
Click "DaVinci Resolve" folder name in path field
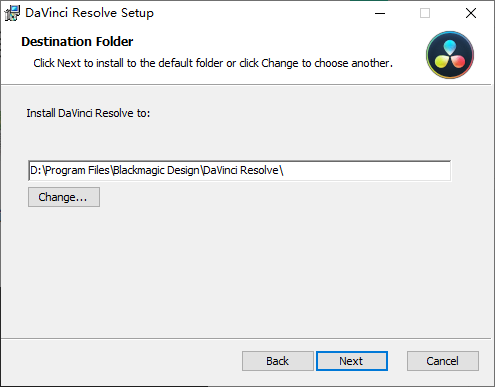click(x=241, y=170)
